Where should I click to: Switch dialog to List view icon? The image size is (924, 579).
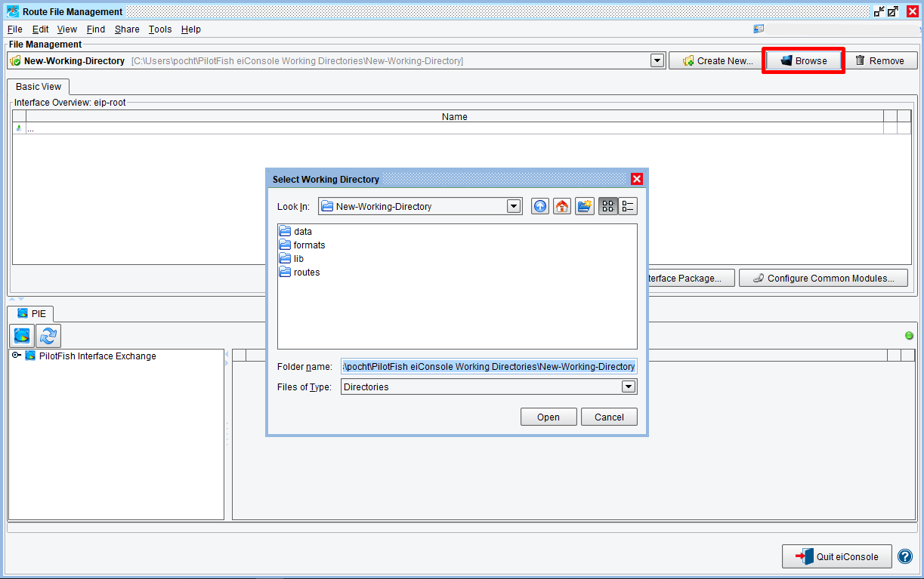click(608, 206)
